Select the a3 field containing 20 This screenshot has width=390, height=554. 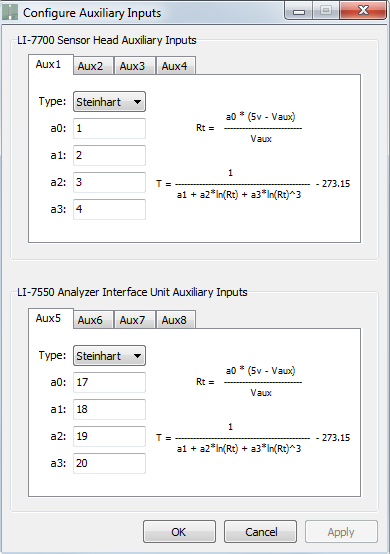click(x=109, y=463)
